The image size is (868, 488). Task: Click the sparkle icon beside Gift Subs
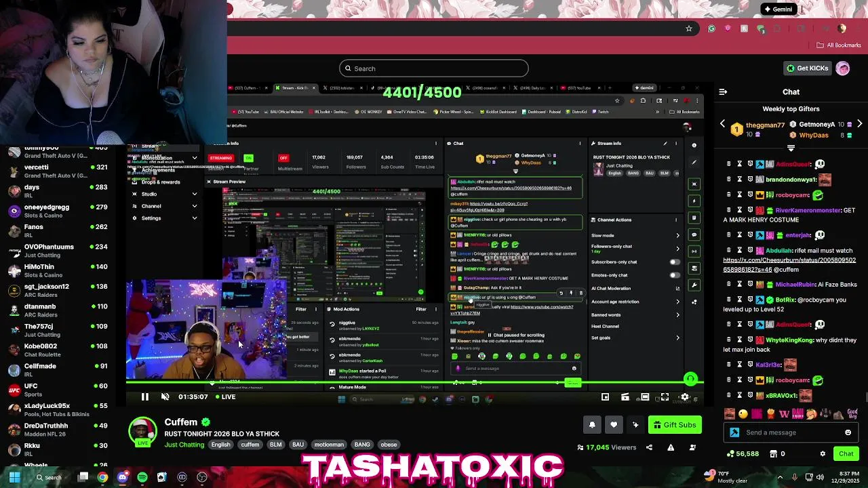pos(635,425)
